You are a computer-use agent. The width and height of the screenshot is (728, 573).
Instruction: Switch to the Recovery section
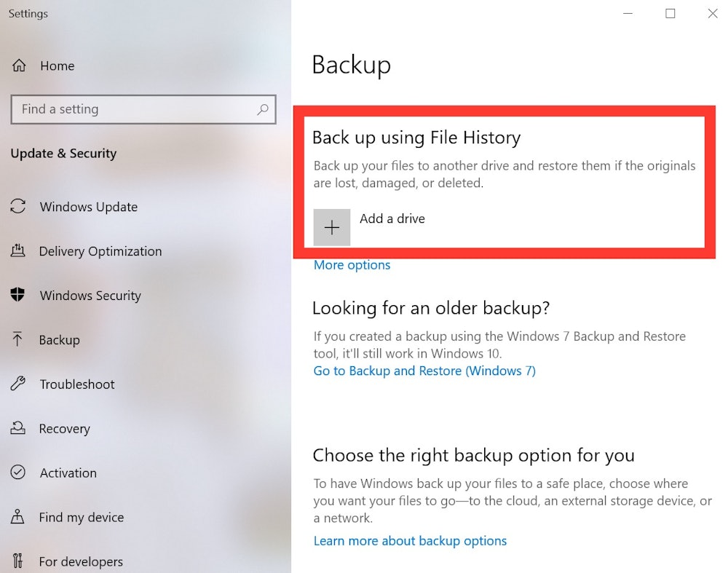tap(65, 429)
